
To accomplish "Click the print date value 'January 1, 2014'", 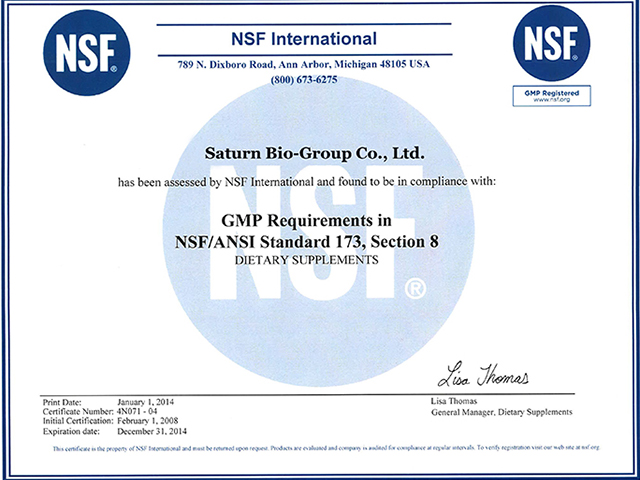I will (x=145, y=402).
